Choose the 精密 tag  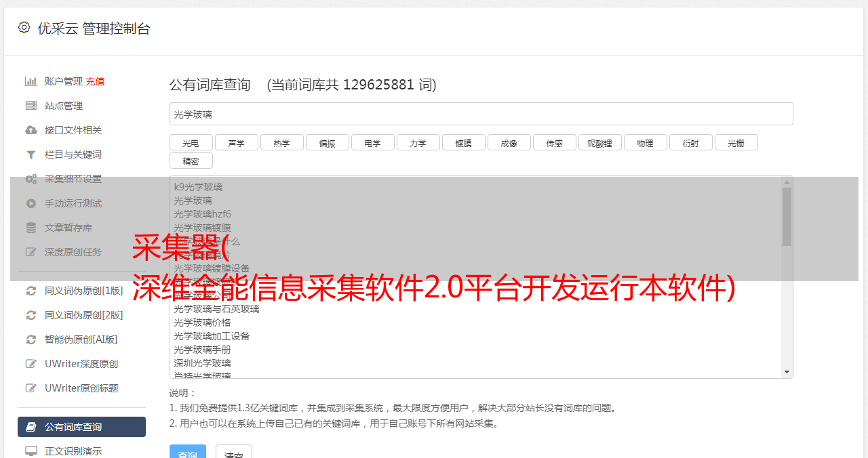[191, 161]
